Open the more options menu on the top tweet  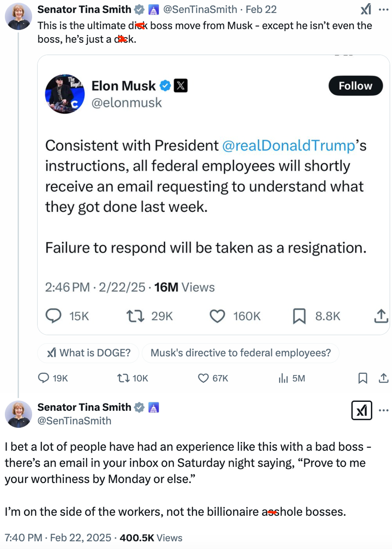point(383,9)
